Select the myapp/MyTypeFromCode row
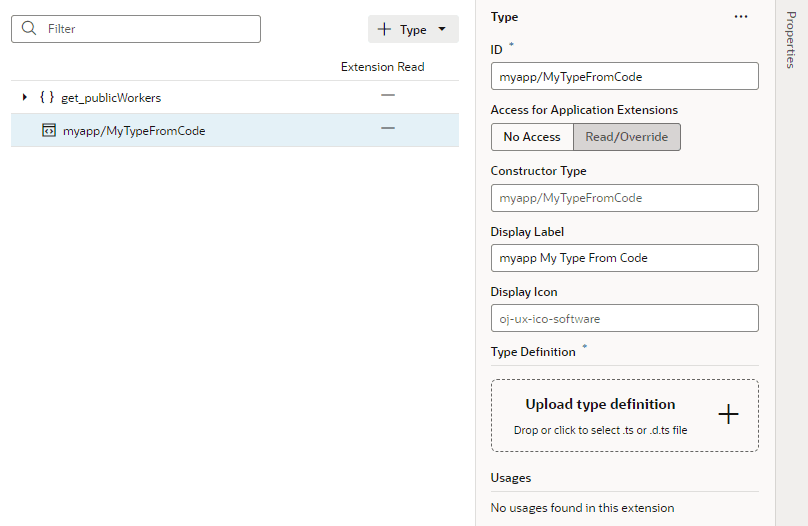Viewport: 808px width, 526px height. (235, 130)
